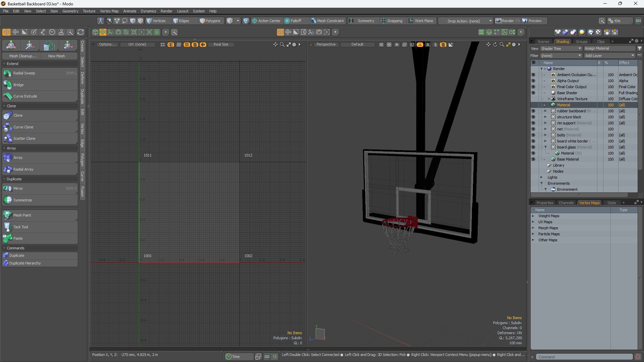Viewport: 644px width, 362px height.
Task: Expand the Lights tree item
Action: (x=541, y=177)
